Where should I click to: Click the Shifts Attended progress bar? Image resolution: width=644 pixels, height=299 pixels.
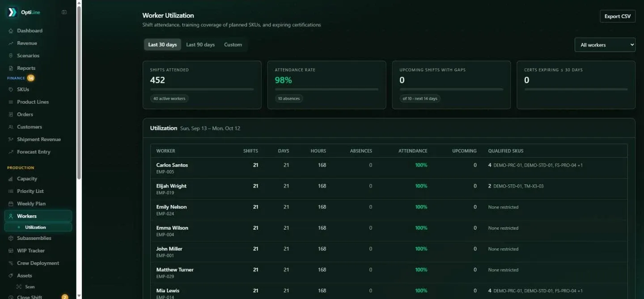[202, 90]
